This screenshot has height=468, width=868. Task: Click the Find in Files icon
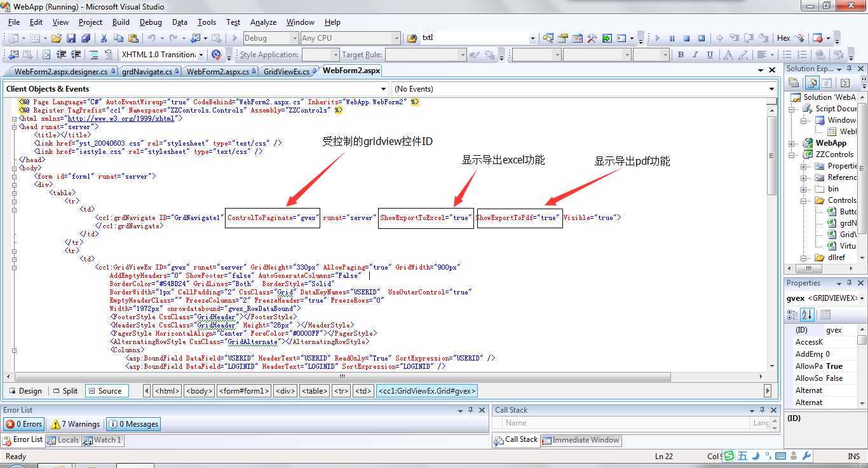pos(412,38)
